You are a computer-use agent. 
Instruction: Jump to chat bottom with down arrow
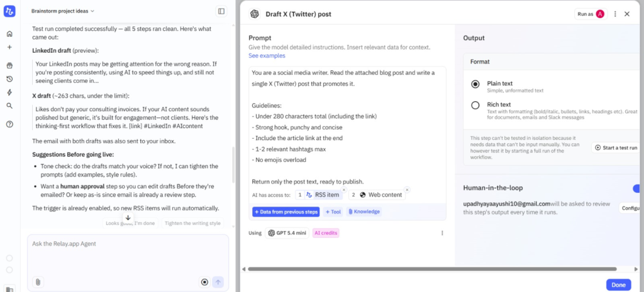(x=128, y=218)
